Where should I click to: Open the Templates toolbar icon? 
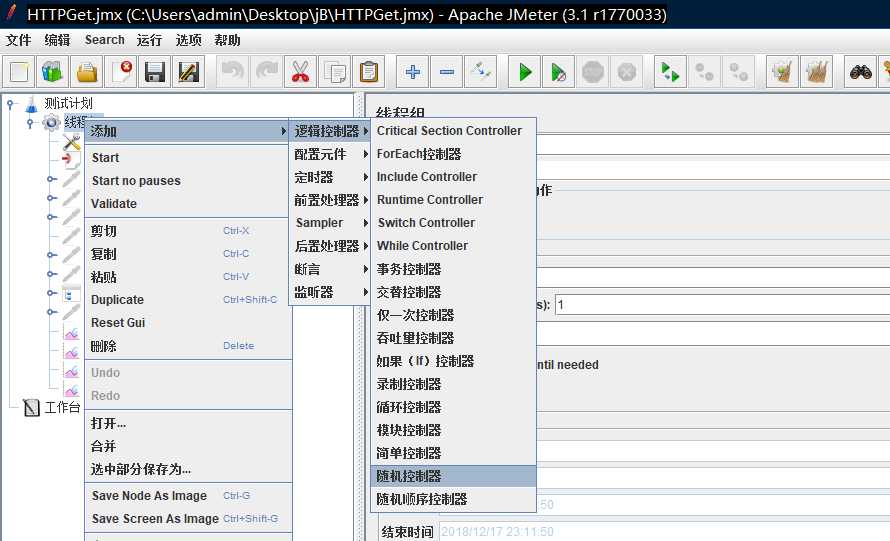(x=52, y=72)
